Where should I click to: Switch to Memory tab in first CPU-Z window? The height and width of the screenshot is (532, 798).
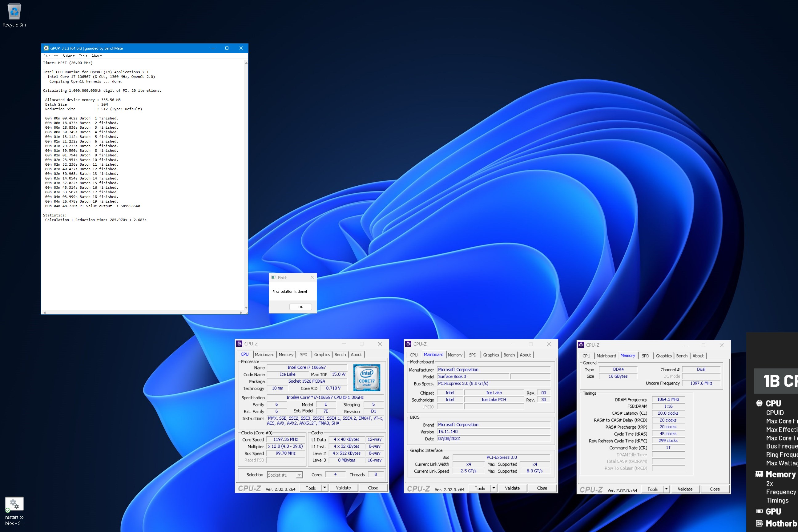point(286,355)
